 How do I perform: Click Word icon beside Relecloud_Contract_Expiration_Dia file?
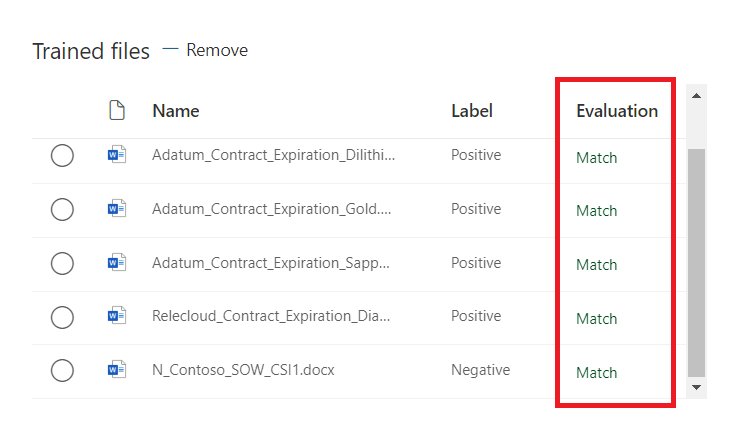pyautogui.click(x=117, y=316)
